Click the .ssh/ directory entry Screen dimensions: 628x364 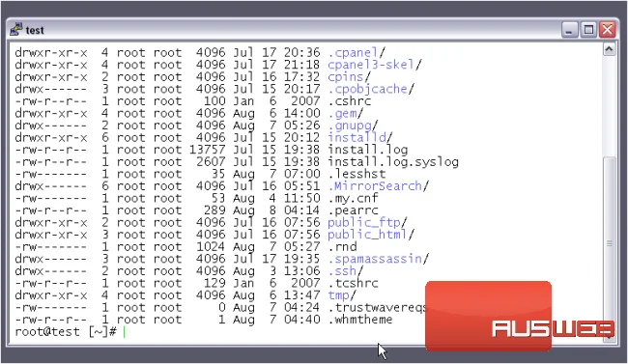click(346, 271)
